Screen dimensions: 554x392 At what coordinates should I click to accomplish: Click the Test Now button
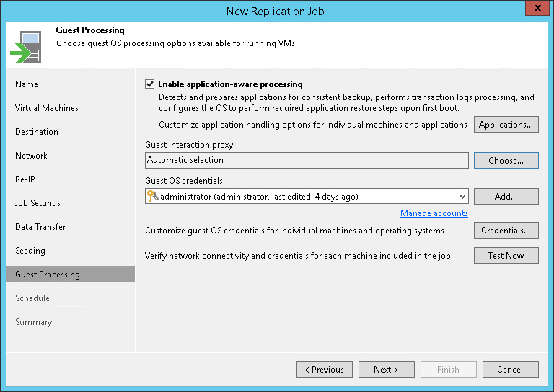506,255
